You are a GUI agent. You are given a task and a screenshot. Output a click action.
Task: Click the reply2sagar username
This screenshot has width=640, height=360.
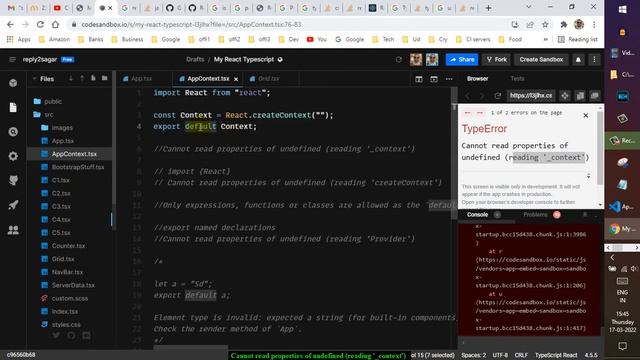tap(40, 60)
